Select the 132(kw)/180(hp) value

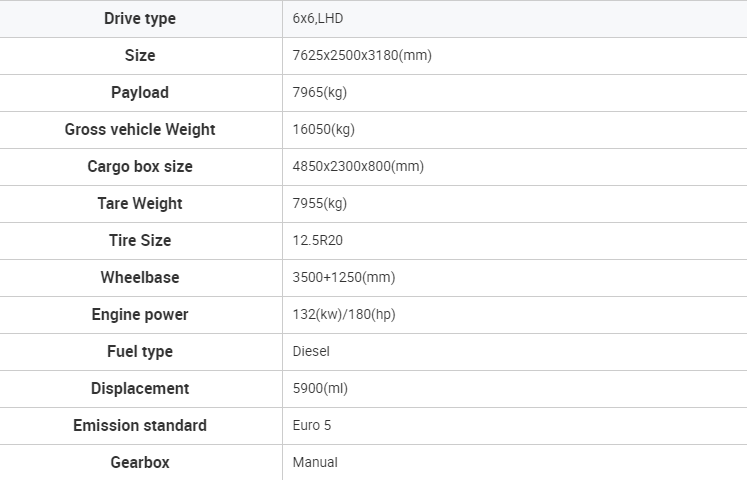pyautogui.click(x=344, y=315)
